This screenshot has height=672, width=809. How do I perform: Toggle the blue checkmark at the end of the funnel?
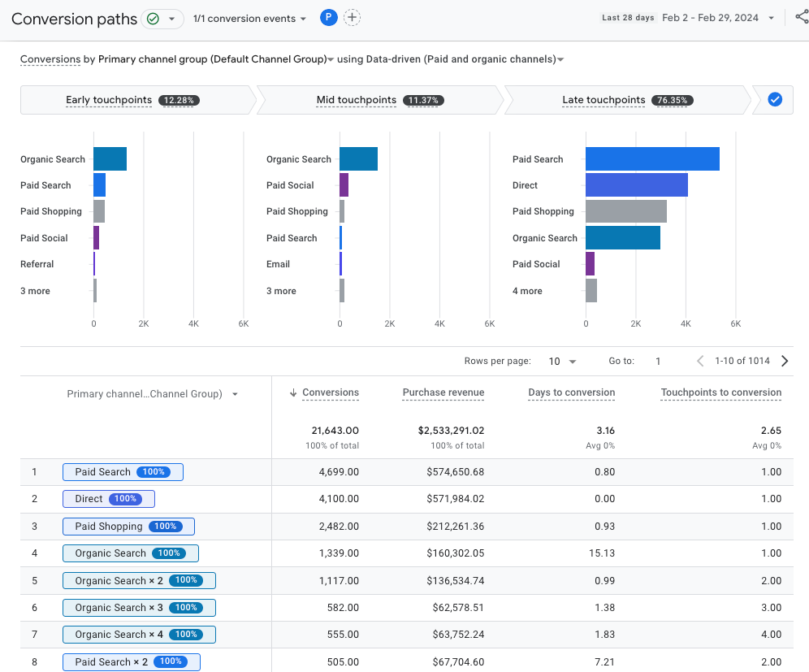(x=774, y=100)
